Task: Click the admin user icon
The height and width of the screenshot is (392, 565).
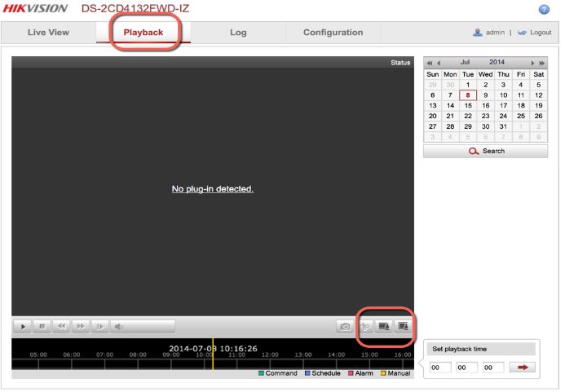Action: coord(478,33)
